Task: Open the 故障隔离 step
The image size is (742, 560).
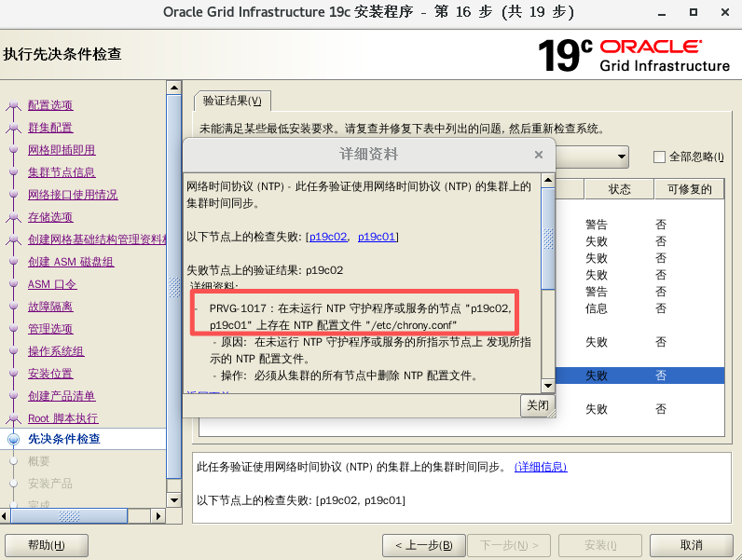Action: coord(50,307)
